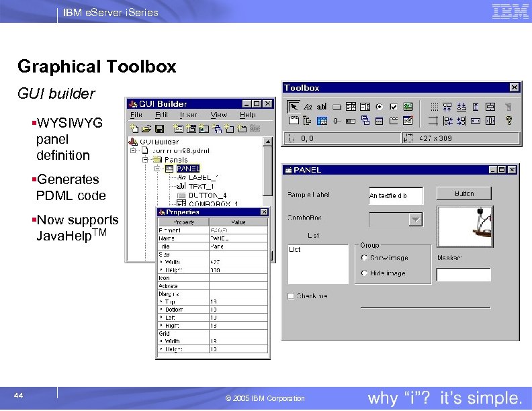532x411 pixels.
Task: Pick the label (Aa) tool in Toolbox
Action: 308,107
